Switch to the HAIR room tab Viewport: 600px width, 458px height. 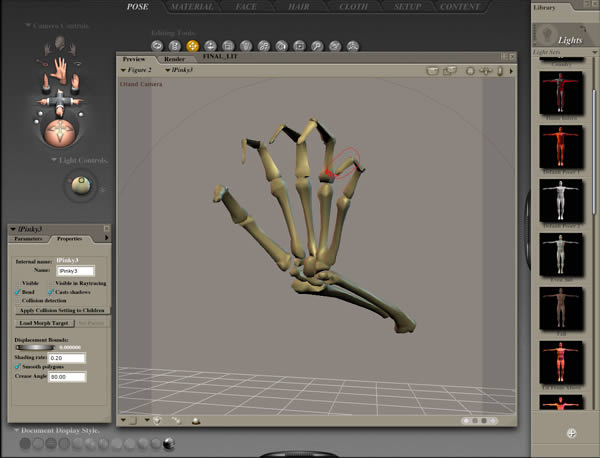click(x=299, y=7)
